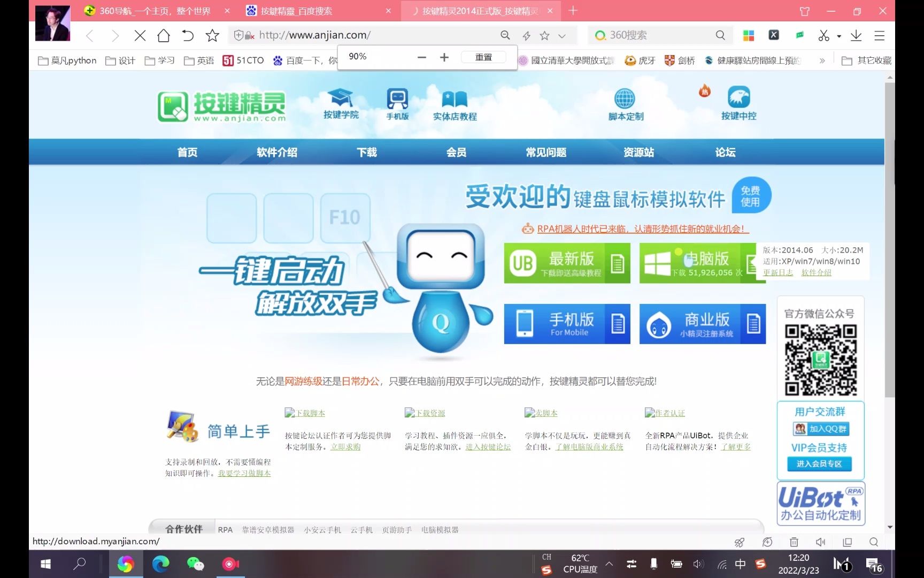This screenshot has height=578, width=924.
Task: Click the star inside address bar
Action: (545, 35)
